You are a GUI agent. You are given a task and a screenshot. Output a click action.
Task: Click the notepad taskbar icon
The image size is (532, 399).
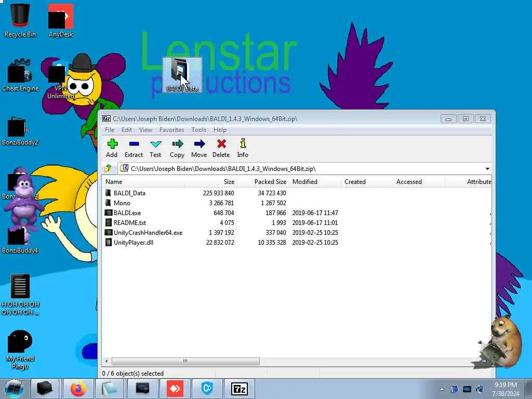click(110, 389)
